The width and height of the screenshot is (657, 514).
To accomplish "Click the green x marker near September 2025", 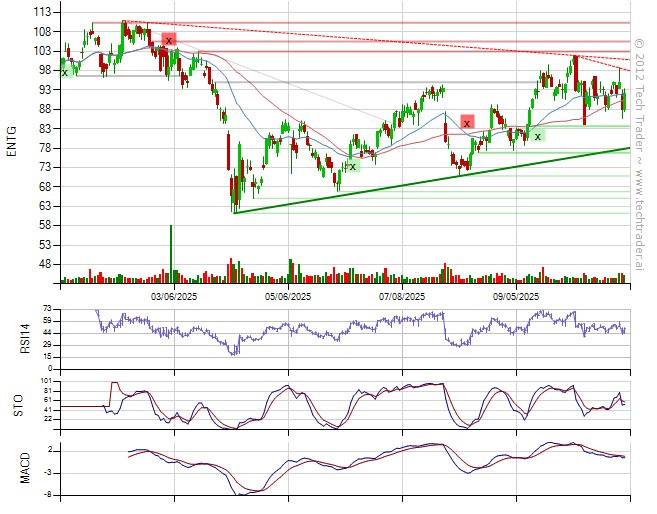I will coord(538,136).
